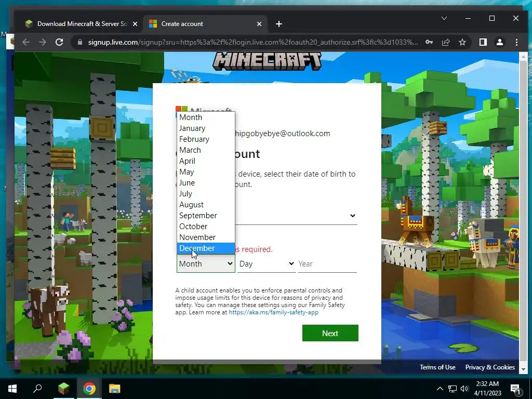Choose October from the month list
This screenshot has height=399, width=532.
[206, 227]
